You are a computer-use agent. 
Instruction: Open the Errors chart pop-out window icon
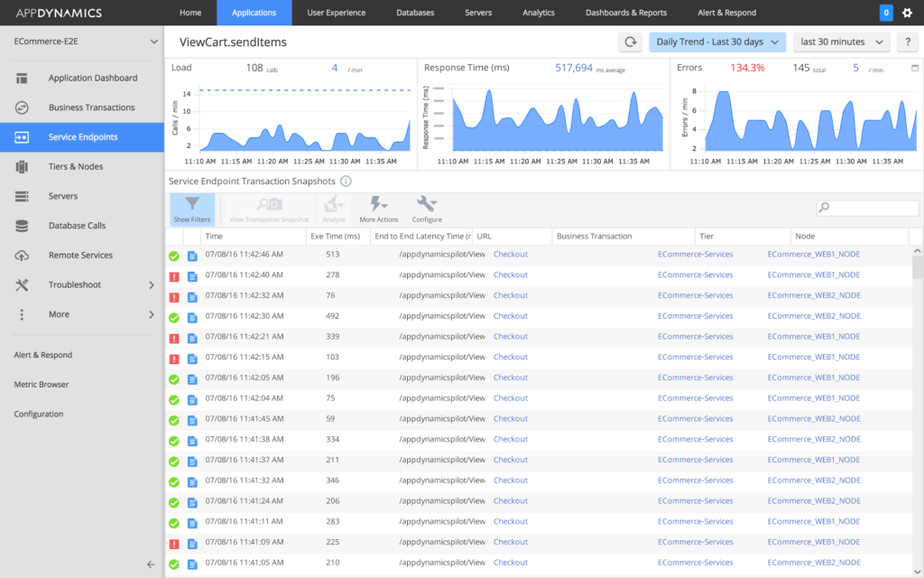pyautogui.click(x=913, y=69)
